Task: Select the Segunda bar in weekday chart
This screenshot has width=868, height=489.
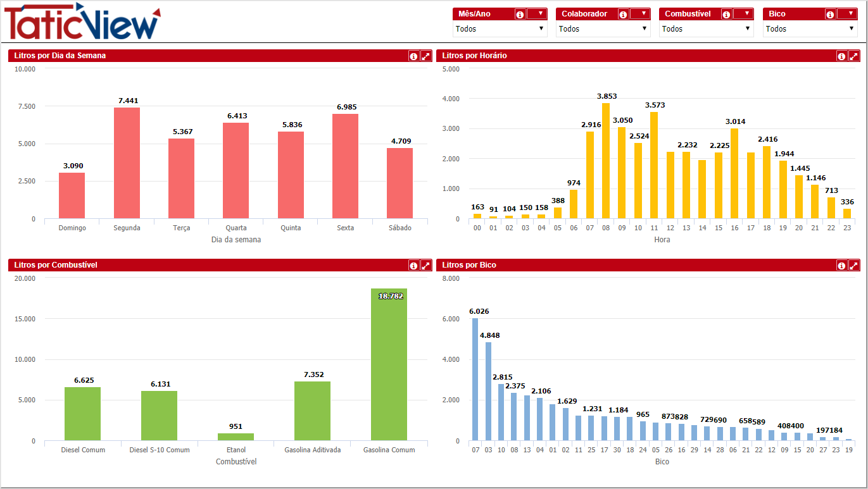Action: point(127,163)
